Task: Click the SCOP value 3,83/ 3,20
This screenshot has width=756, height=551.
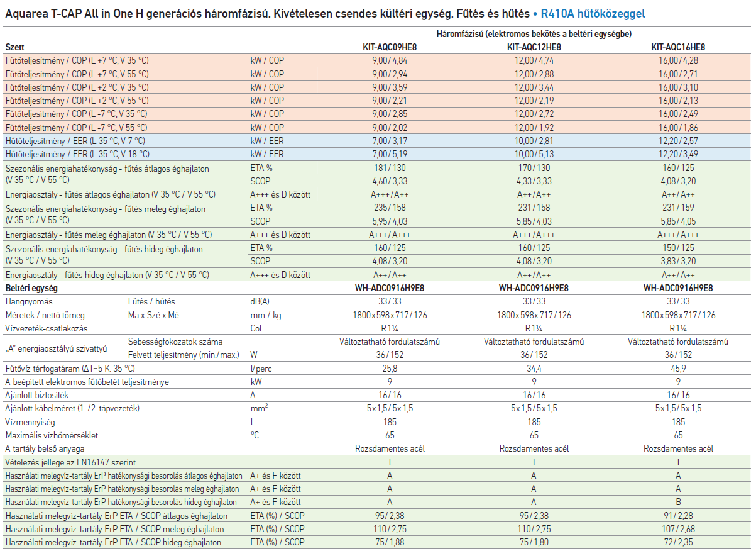Action: pyautogui.click(x=678, y=261)
